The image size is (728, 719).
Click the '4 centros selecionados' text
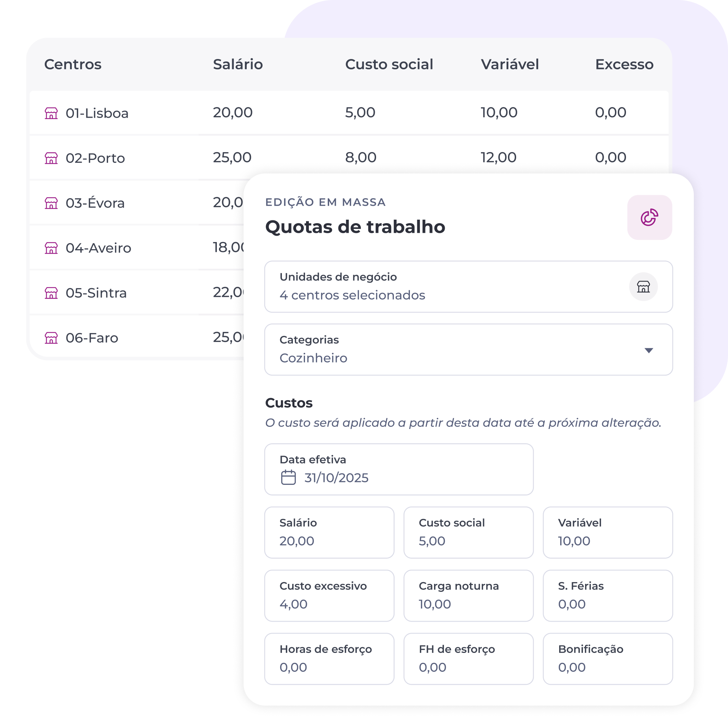click(x=352, y=295)
